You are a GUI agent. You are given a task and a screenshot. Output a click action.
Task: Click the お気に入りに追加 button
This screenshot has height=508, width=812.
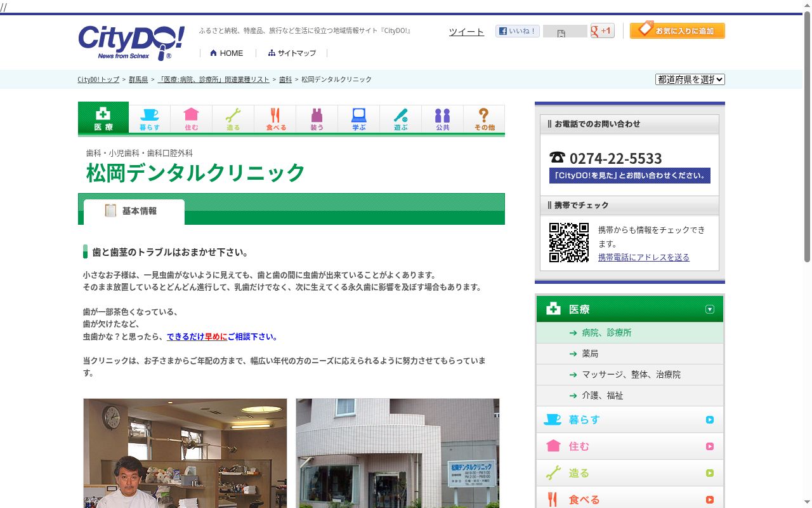coord(678,30)
